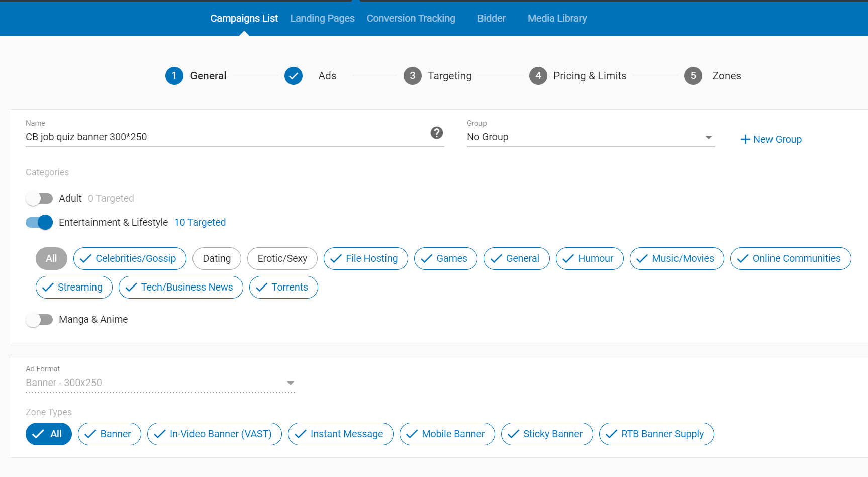Deselect the Torrents category chip
This screenshot has width=868, height=477.
[x=283, y=288]
